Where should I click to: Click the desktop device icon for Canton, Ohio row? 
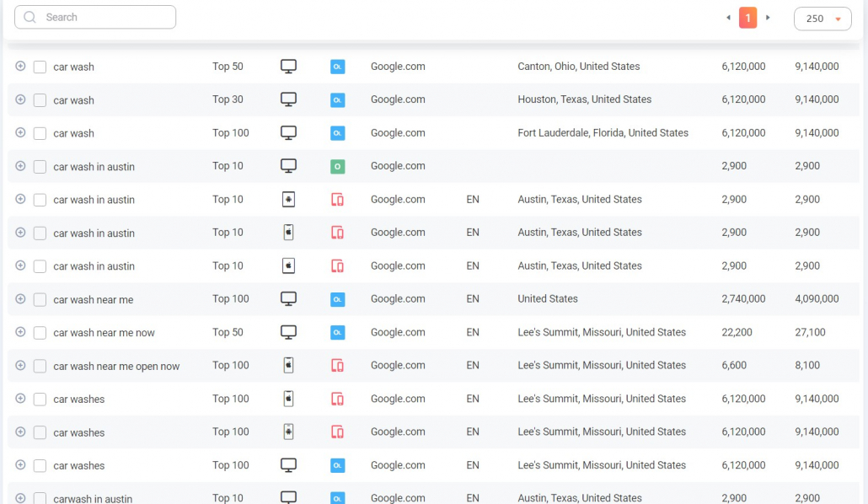coord(288,67)
